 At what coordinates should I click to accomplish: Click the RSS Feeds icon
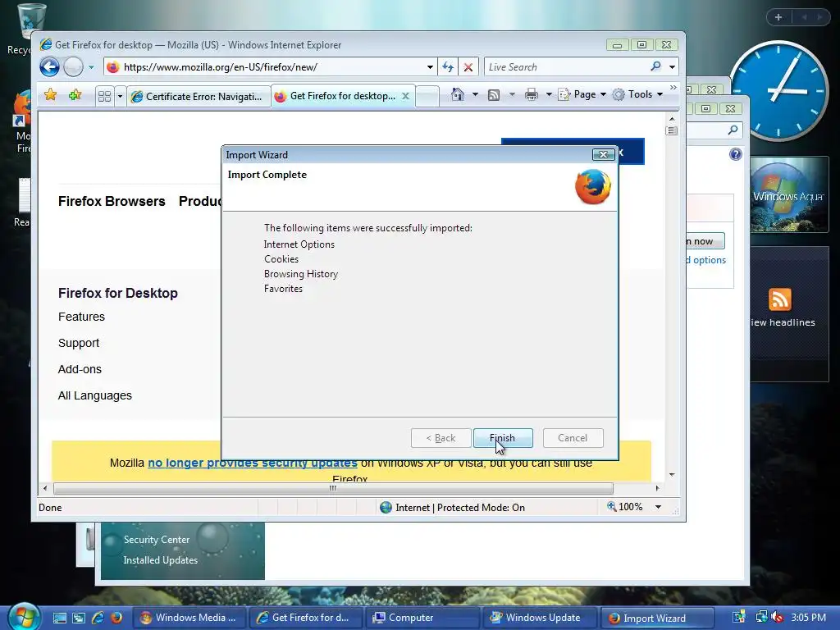click(494, 95)
